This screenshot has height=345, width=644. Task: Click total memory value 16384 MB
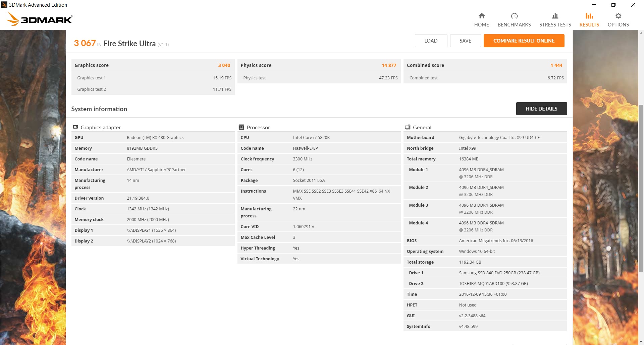click(x=469, y=159)
